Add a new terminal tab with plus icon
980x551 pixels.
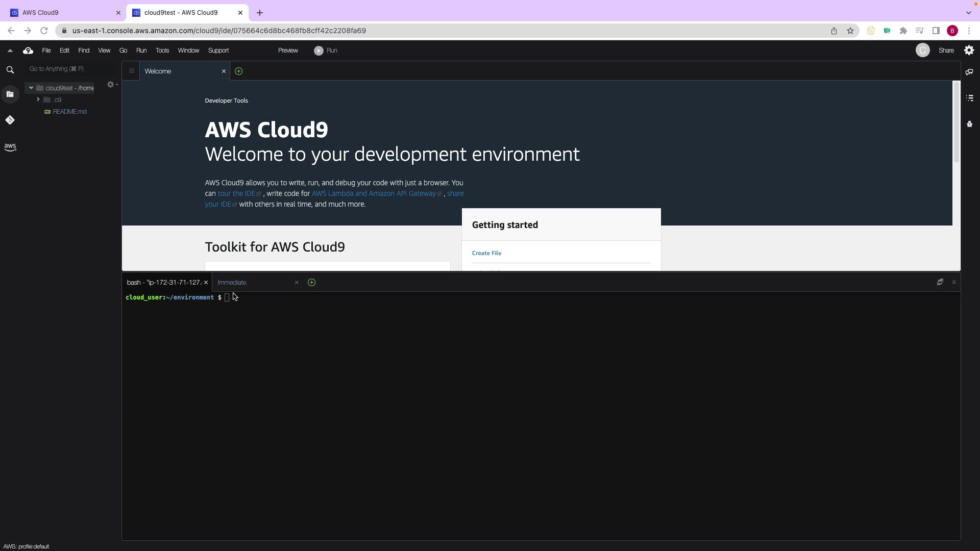coord(311,282)
